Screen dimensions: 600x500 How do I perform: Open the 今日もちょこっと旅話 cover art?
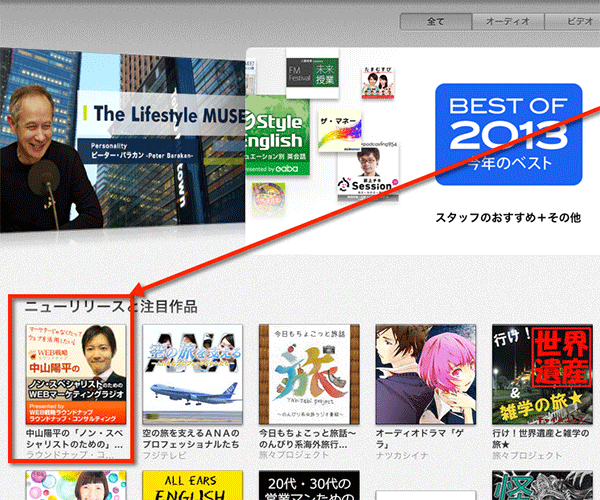pos(309,375)
